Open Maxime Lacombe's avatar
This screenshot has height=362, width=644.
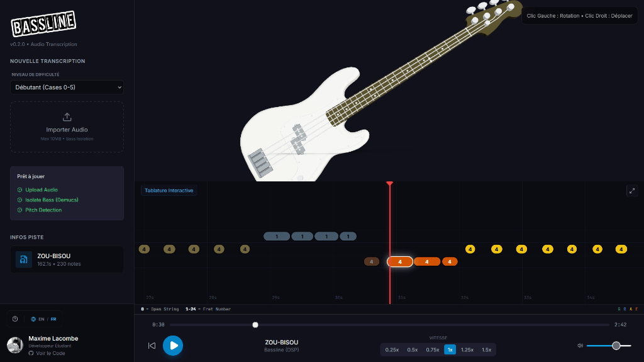pos(15,345)
